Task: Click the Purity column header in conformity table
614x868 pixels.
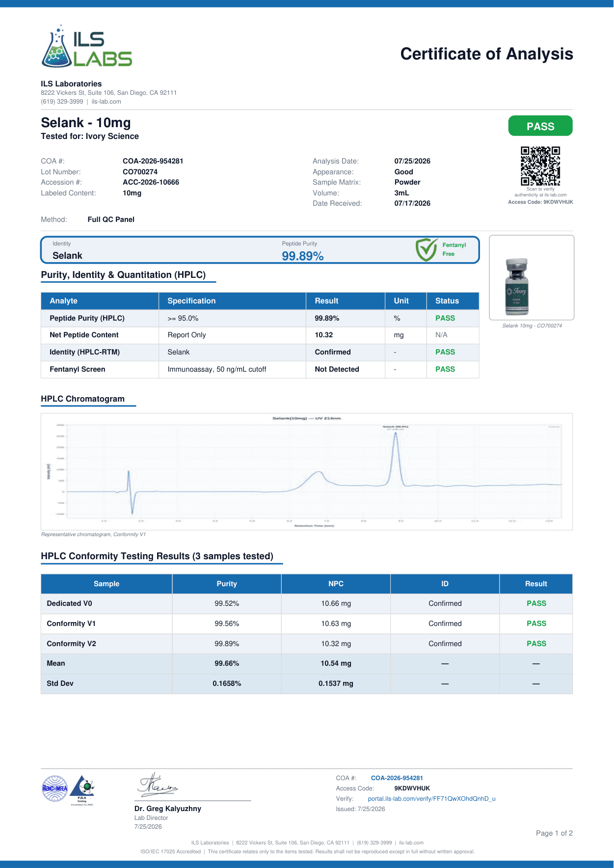Action: pyautogui.click(x=227, y=584)
